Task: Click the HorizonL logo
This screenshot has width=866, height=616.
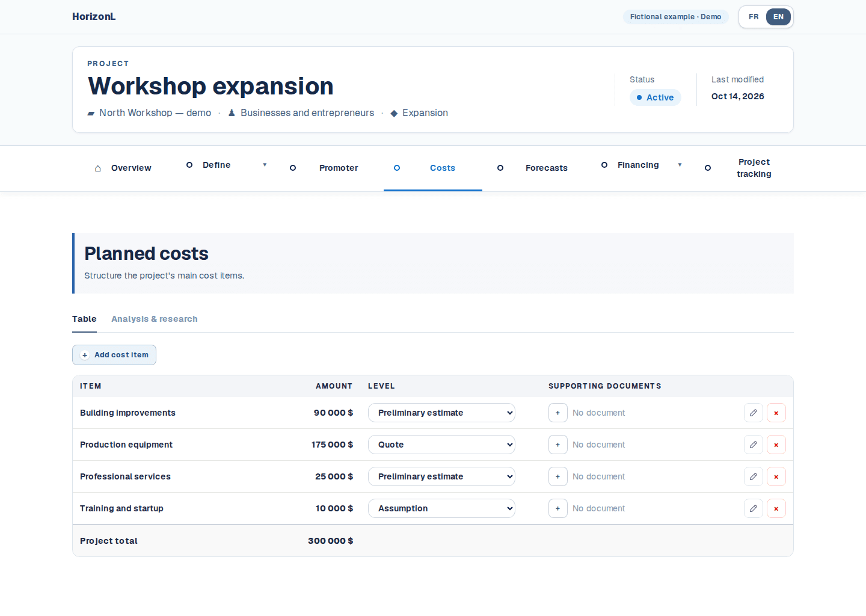Action: pyautogui.click(x=94, y=17)
